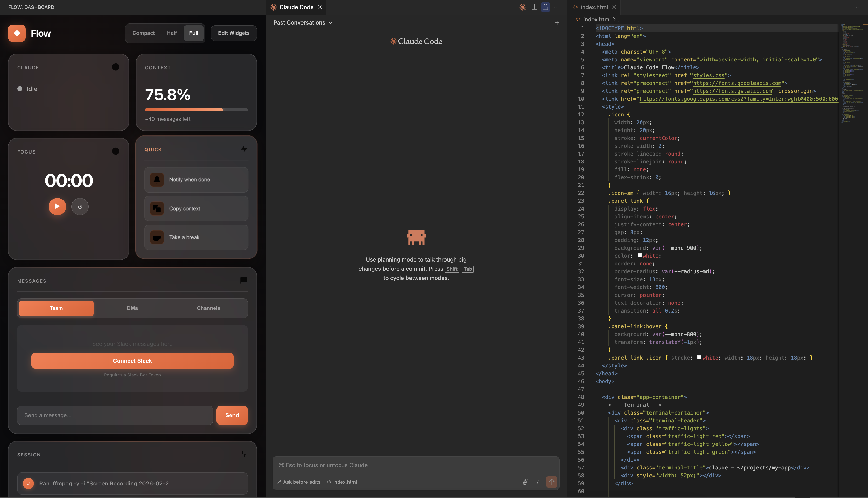The width and height of the screenshot is (868, 498).
Task: Expand the Past Conversations dropdown
Action: [x=302, y=22]
